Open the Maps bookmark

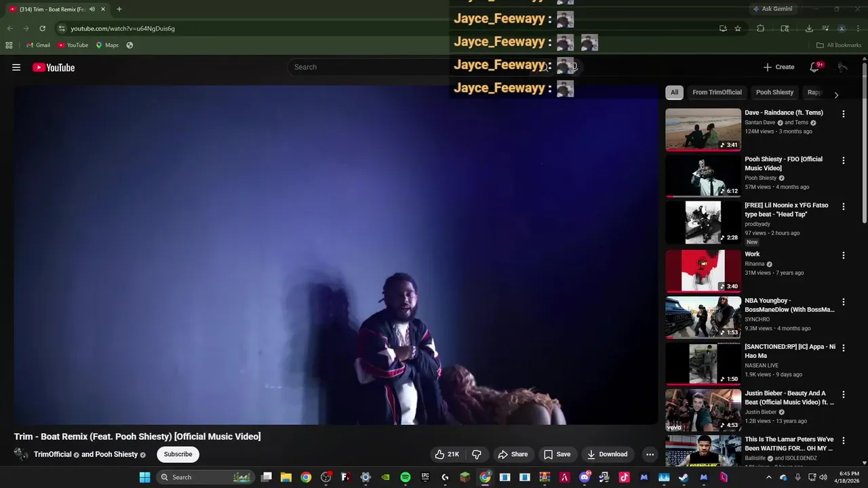point(107,45)
